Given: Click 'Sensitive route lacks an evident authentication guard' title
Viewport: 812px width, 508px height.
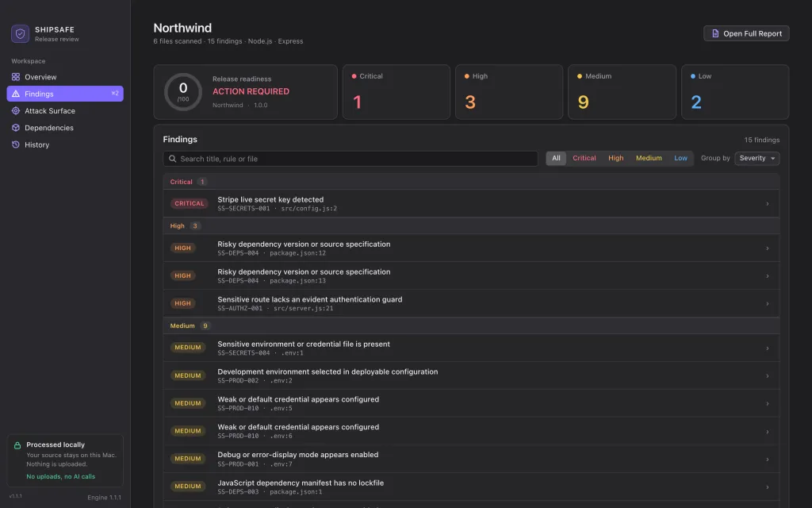Looking at the screenshot, I should tap(310, 299).
